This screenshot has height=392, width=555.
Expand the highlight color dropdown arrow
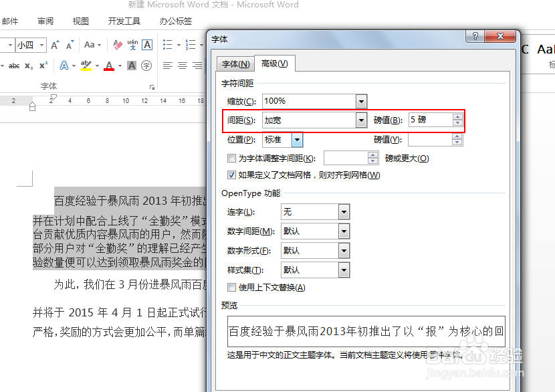click(x=97, y=66)
